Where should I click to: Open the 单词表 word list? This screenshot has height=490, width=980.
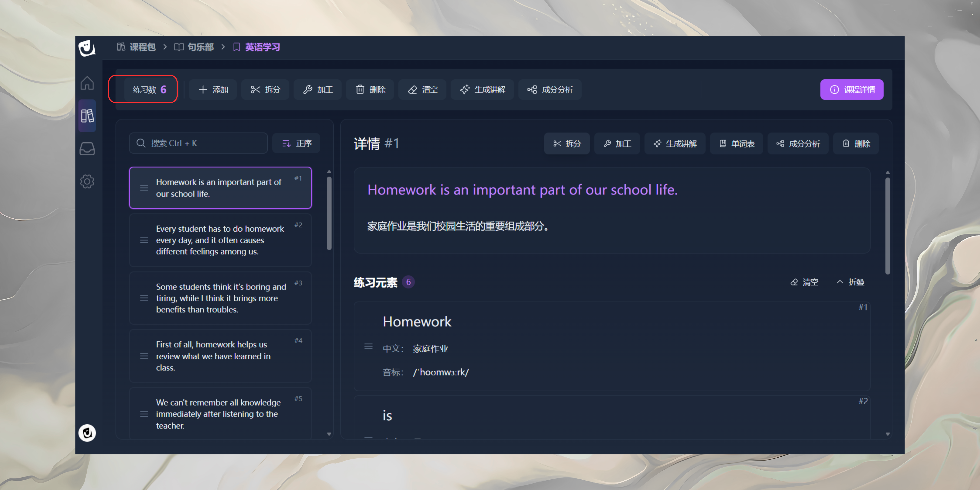737,144
